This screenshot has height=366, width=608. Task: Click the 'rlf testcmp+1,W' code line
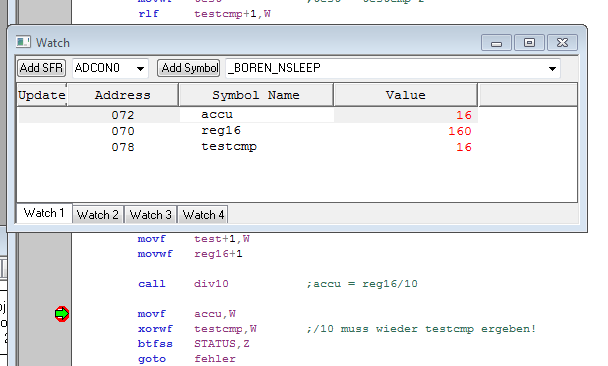pyautogui.click(x=204, y=14)
